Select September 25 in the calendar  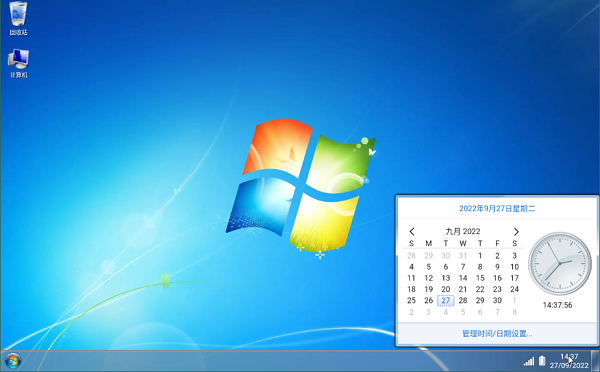[x=411, y=300]
